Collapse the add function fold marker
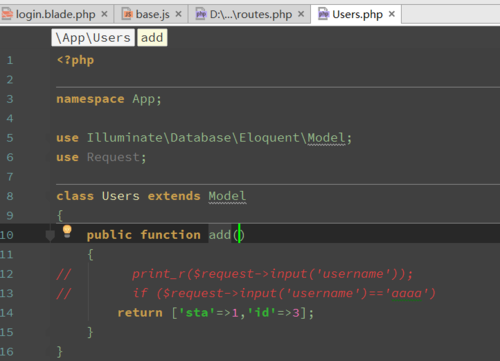The height and width of the screenshot is (361, 500). coord(50,235)
